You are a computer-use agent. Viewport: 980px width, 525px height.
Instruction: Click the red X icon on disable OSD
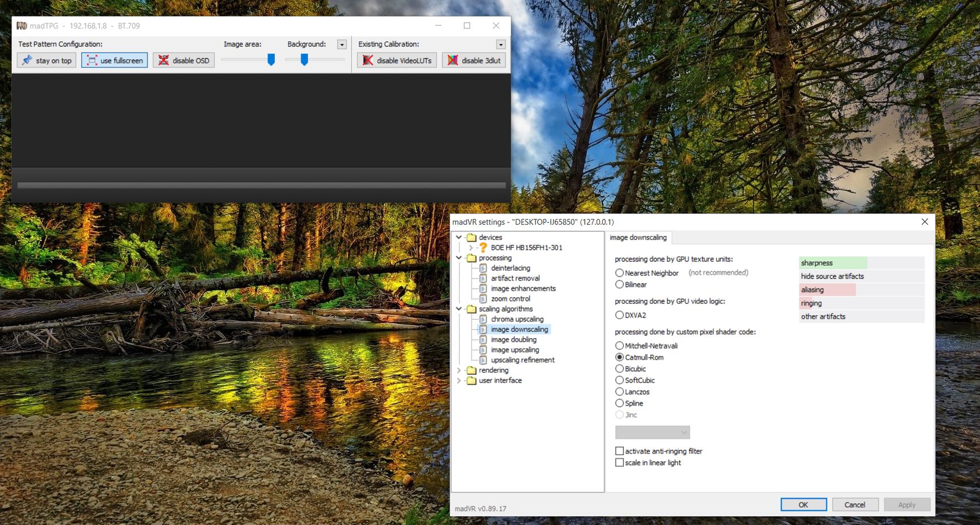pos(164,60)
